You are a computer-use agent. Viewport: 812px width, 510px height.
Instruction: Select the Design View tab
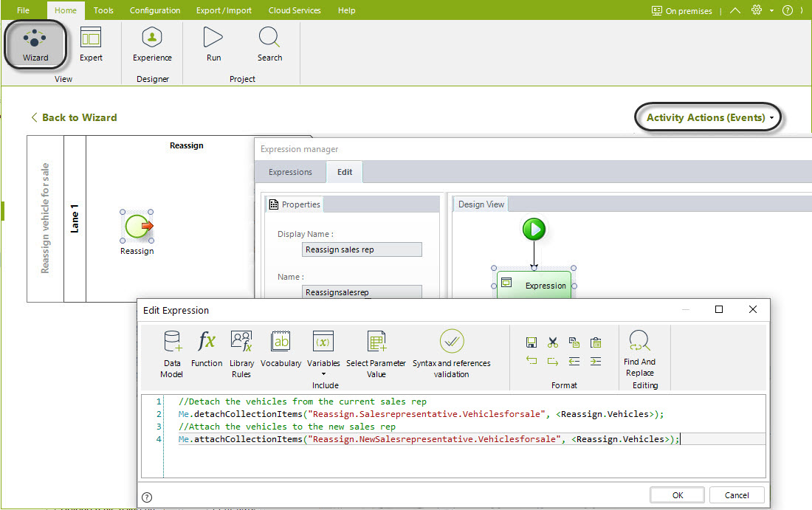click(x=481, y=204)
